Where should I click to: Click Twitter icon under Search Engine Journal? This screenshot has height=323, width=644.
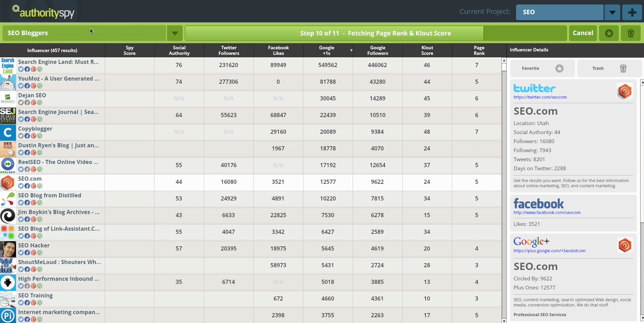click(x=21, y=120)
